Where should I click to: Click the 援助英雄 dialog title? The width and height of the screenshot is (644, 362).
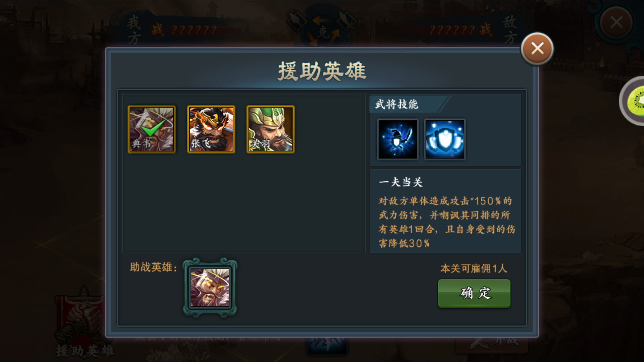[322, 71]
